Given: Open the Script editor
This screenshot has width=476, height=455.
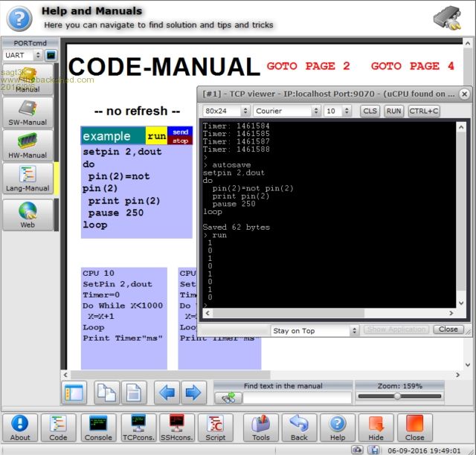Looking at the screenshot, I should tap(216, 427).
